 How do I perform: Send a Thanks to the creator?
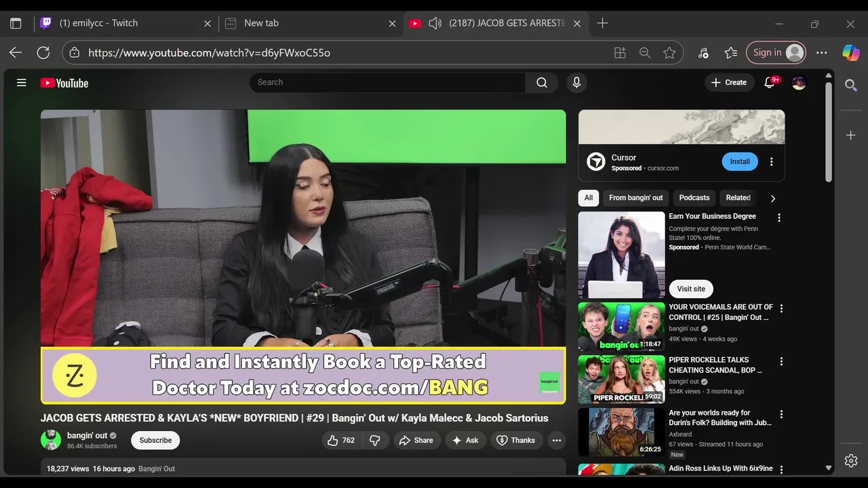point(516,441)
